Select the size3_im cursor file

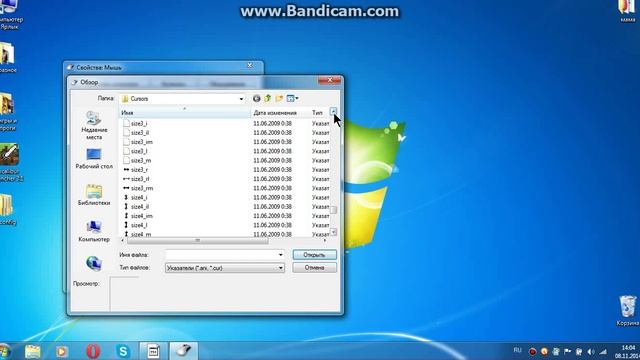(141, 142)
